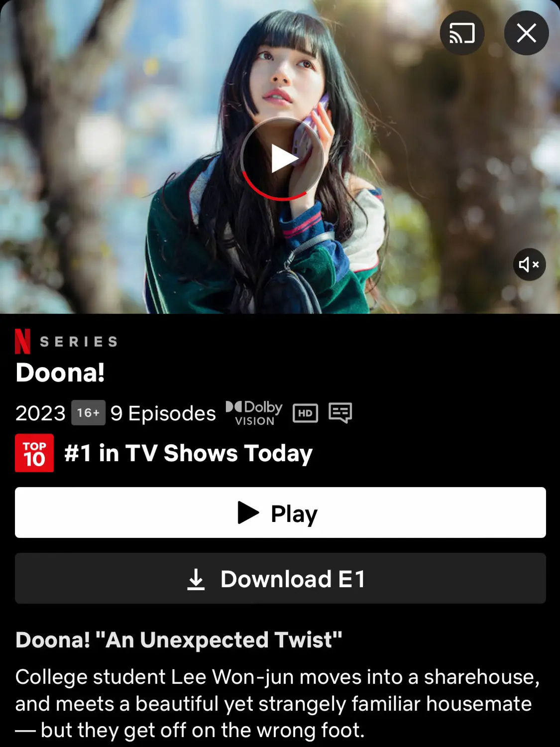Tap the subtitles availability icon
The width and height of the screenshot is (560, 747).
coord(340,413)
